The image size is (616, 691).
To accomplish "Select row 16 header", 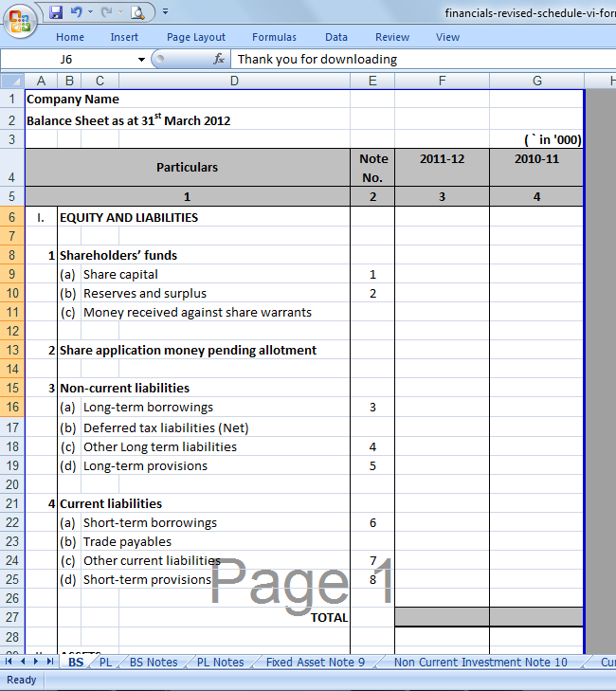I will pyautogui.click(x=12, y=407).
